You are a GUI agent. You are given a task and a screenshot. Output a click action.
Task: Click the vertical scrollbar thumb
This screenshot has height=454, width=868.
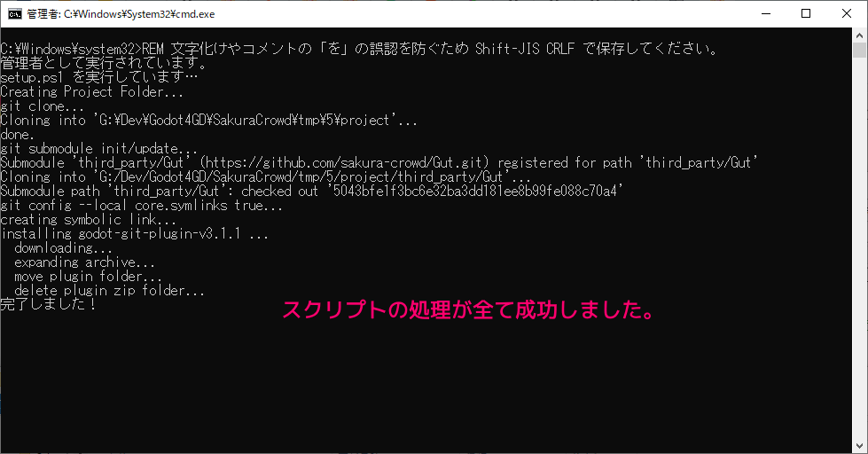(859, 50)
